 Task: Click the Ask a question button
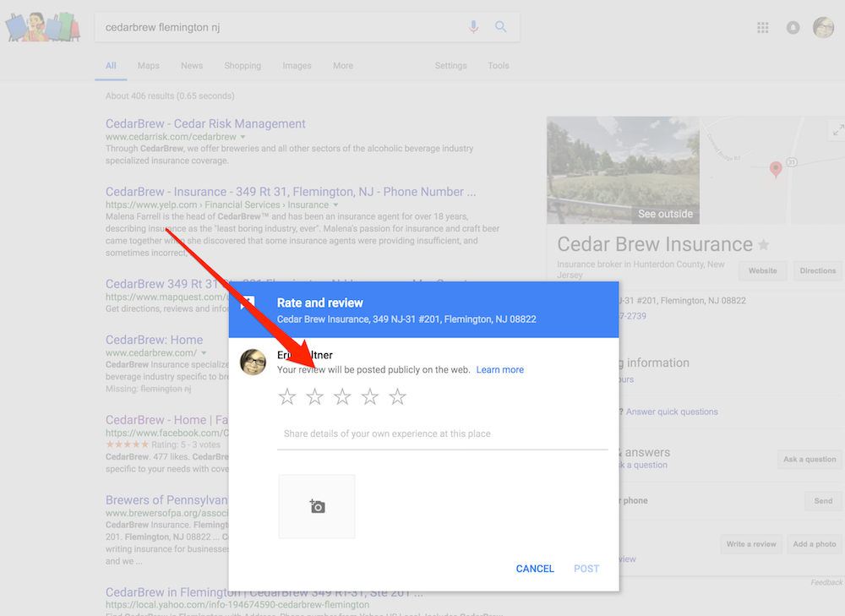(x=810, y=459)
